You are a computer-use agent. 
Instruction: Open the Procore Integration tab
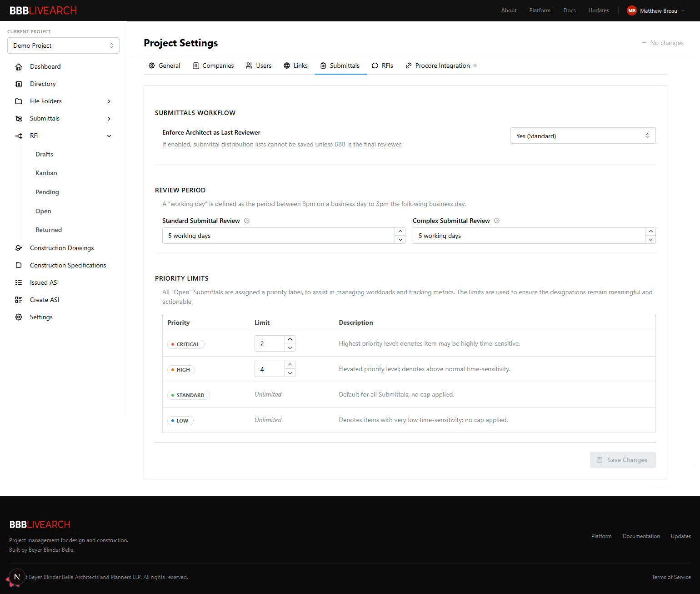tap(441, 65)
